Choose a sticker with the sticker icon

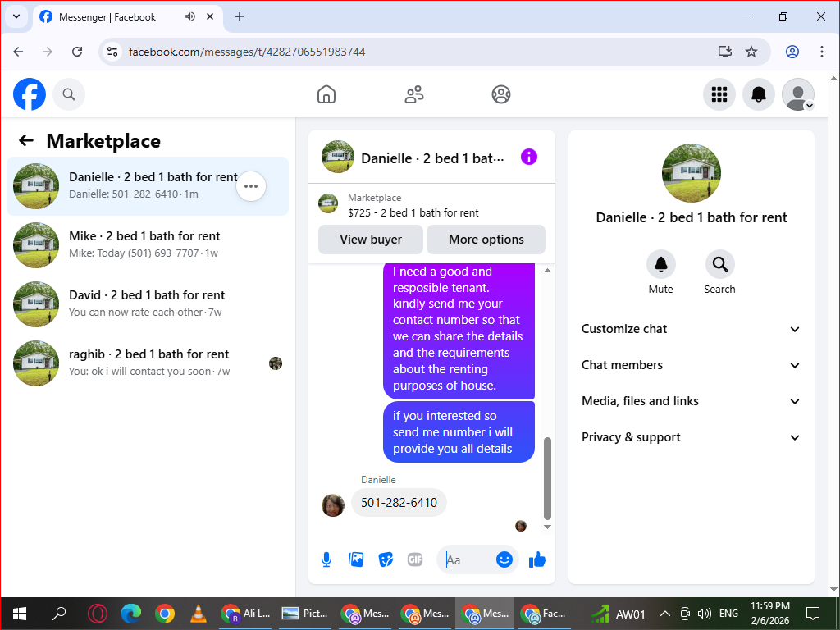[x=386, y=559]
